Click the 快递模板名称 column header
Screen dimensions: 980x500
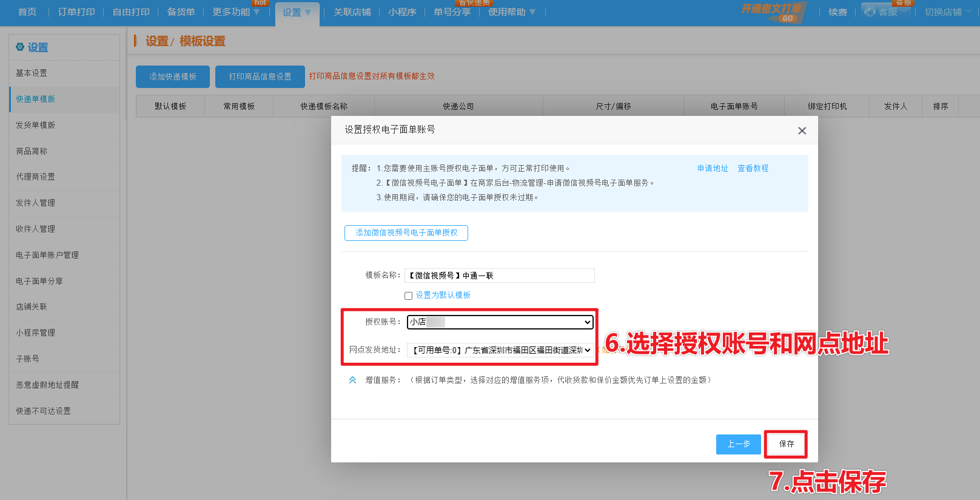coord(324,106)
